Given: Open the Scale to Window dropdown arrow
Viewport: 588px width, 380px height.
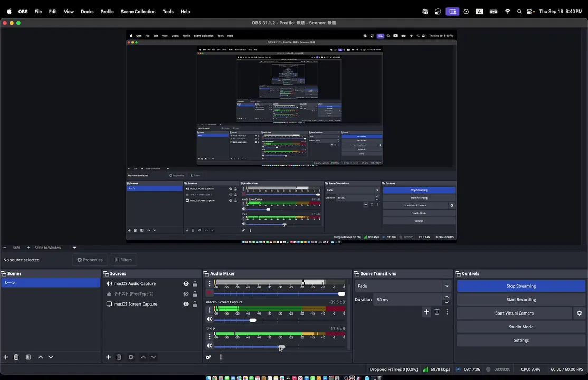Looking at the screenshot, I should coord(74,248).
